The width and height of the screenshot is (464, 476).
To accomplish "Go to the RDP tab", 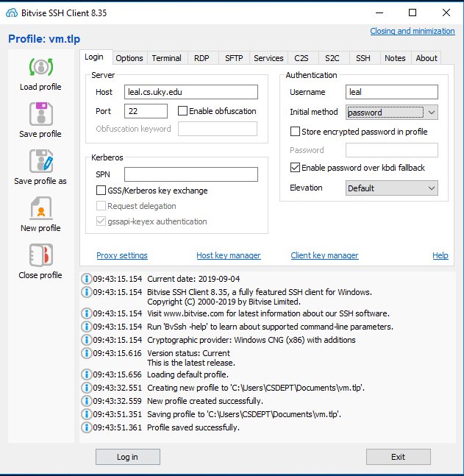I will click(201, 58).
